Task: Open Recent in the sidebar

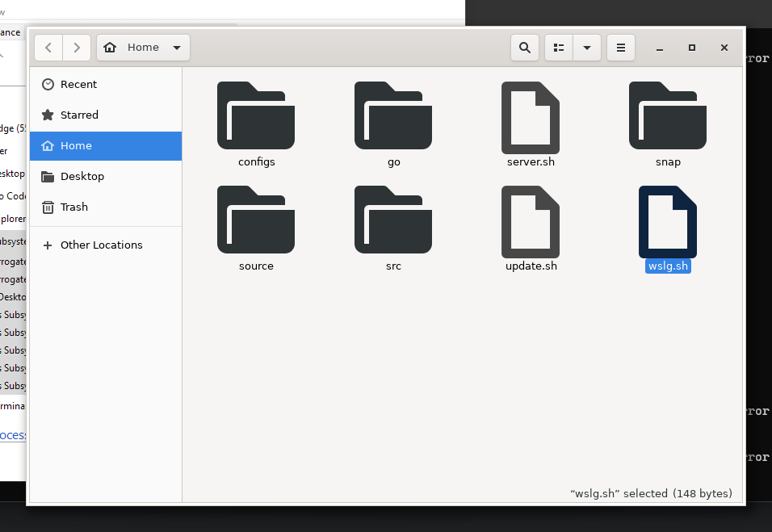Action: (x=106, y=85)
